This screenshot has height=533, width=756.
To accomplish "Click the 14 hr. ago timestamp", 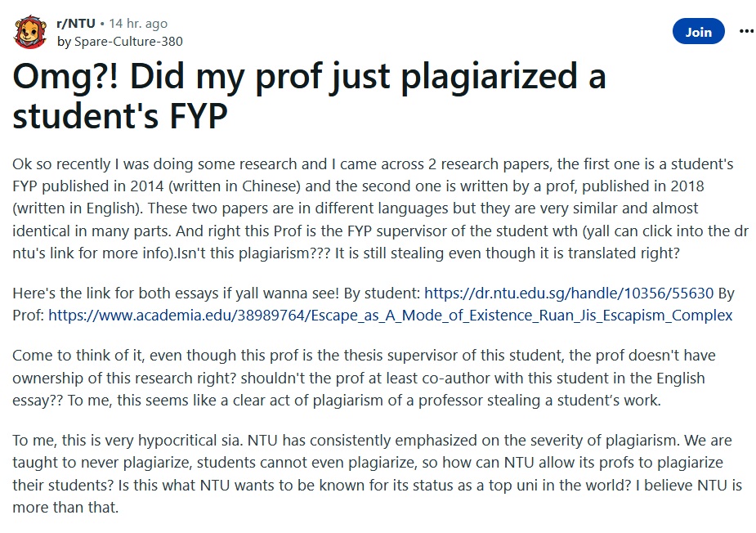I will pyautogui.click(x=138, y=23).
